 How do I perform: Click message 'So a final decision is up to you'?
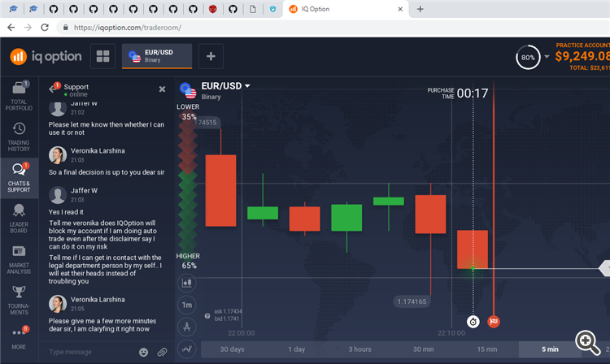point(107,172)
